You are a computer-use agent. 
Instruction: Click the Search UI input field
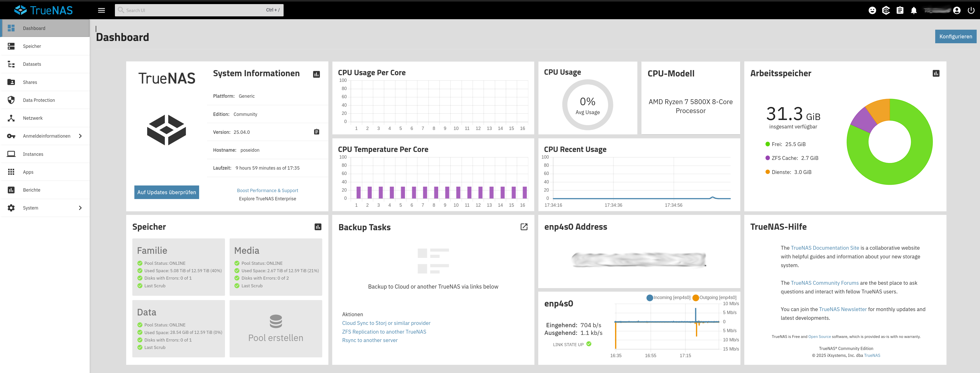(199, 10)
